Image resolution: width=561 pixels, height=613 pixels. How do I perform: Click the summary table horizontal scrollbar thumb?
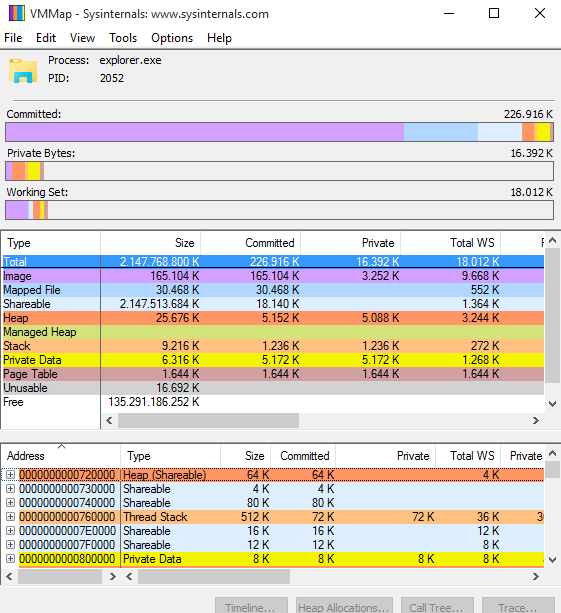(x=208, y=421)
